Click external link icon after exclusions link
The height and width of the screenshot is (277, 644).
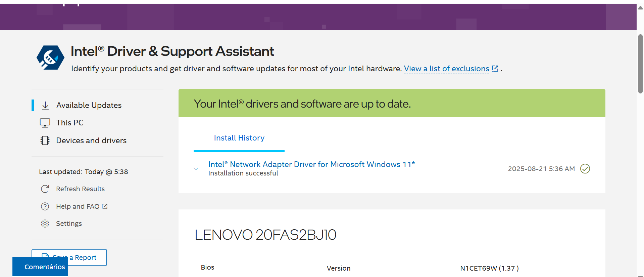click(x=495, y=69)
